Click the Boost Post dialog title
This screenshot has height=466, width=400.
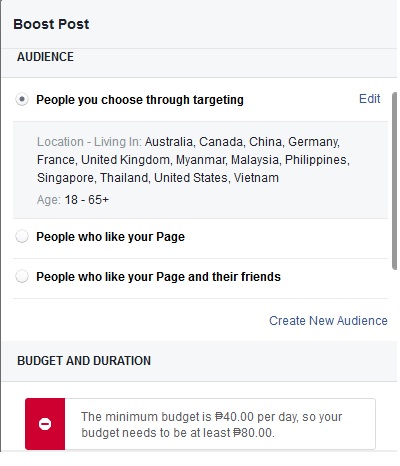pos(51,24)
